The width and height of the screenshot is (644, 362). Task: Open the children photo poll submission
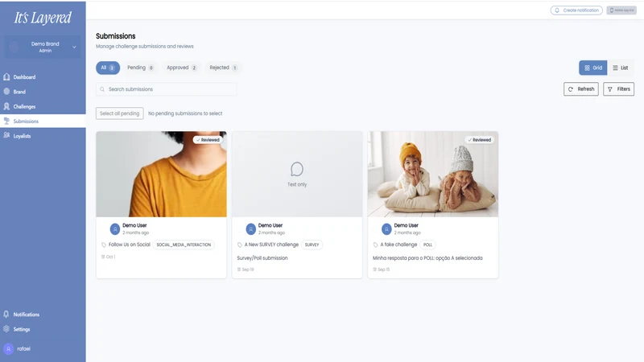[x=433, y=174]
